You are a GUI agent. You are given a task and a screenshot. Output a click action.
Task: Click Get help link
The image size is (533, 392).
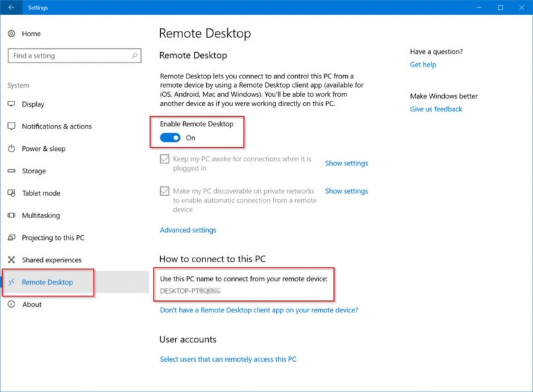[423, 65]
